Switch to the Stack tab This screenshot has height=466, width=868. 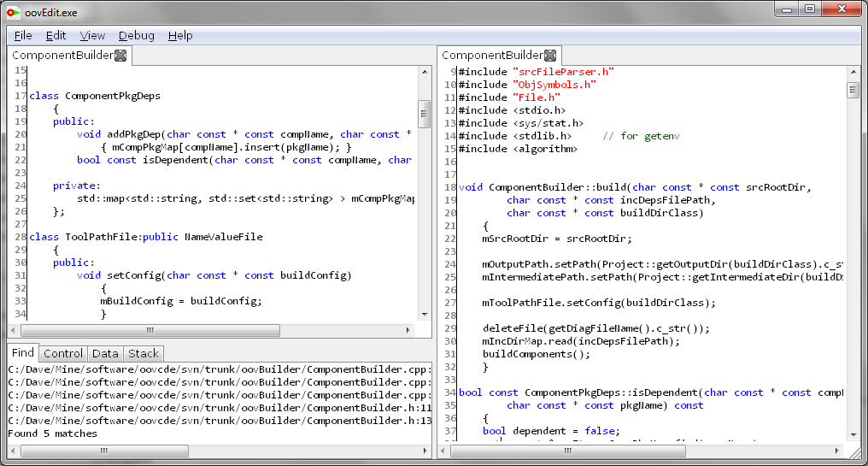pyautogui.click(x=144, y=353)
